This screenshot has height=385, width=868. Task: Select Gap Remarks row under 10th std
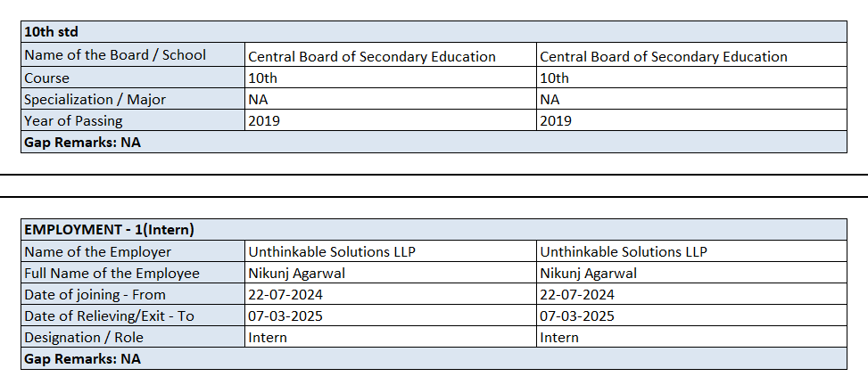point(83,142)
